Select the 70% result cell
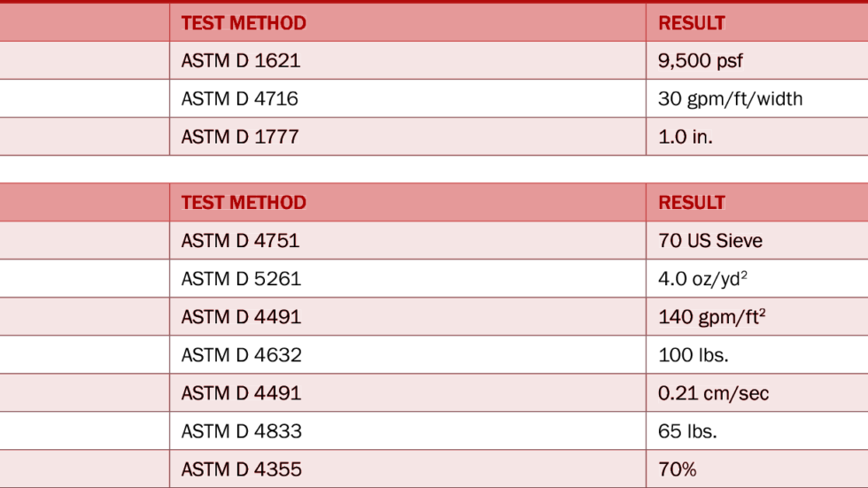 pyautogui.click(x=678, y=469)
